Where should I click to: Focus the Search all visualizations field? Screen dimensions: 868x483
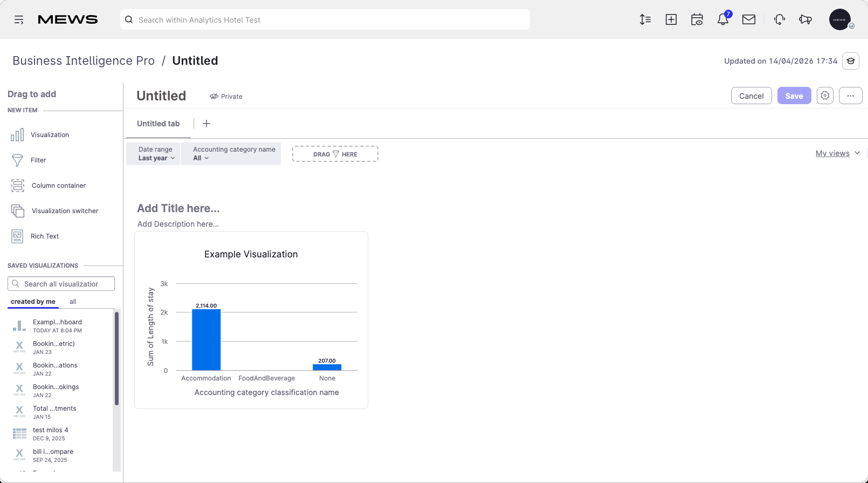coord(61,284)
